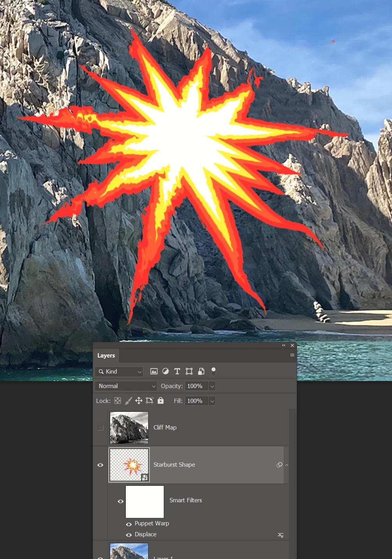Toggle visibility of Layer 1
Screen dimensions: 392x559
point(100,557)
